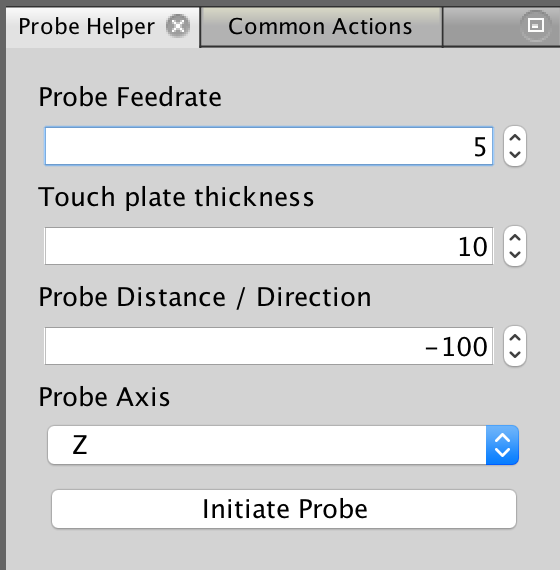This screenshot has width=560, height=570.
Task: Lower Probe Distance using down arrow
Action: point(515,355)
